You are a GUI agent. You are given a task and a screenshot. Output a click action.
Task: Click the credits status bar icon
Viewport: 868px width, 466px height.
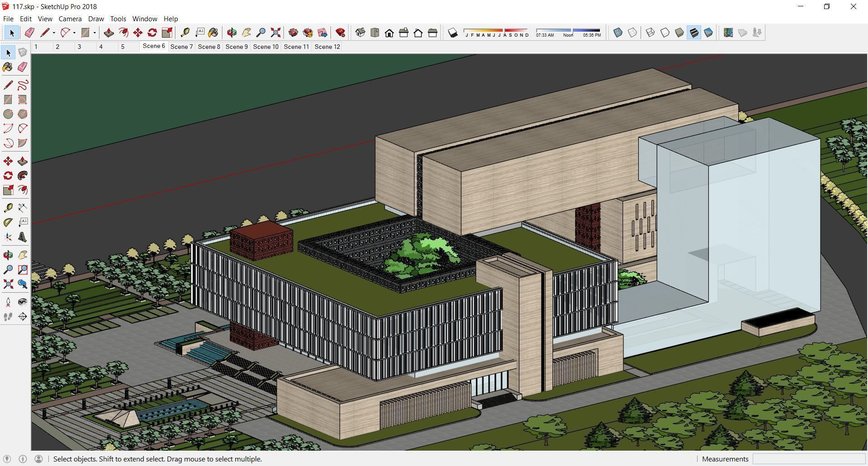pos(23,459)
